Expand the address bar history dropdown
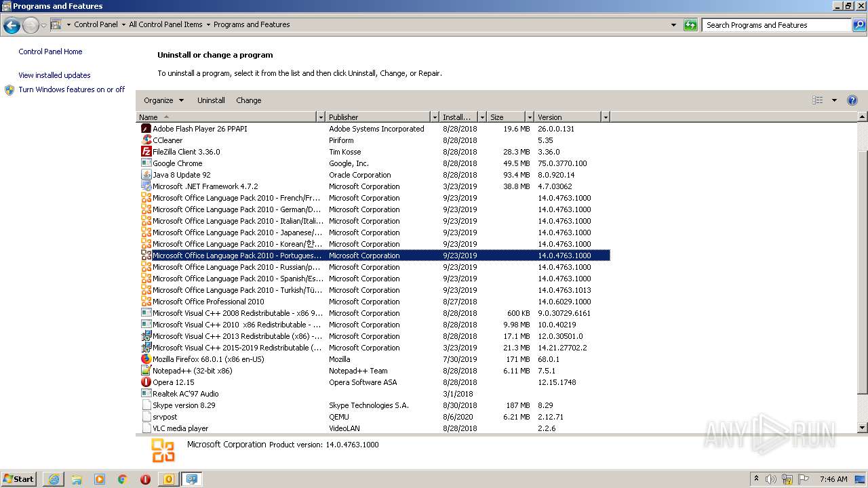 [673, 25]
